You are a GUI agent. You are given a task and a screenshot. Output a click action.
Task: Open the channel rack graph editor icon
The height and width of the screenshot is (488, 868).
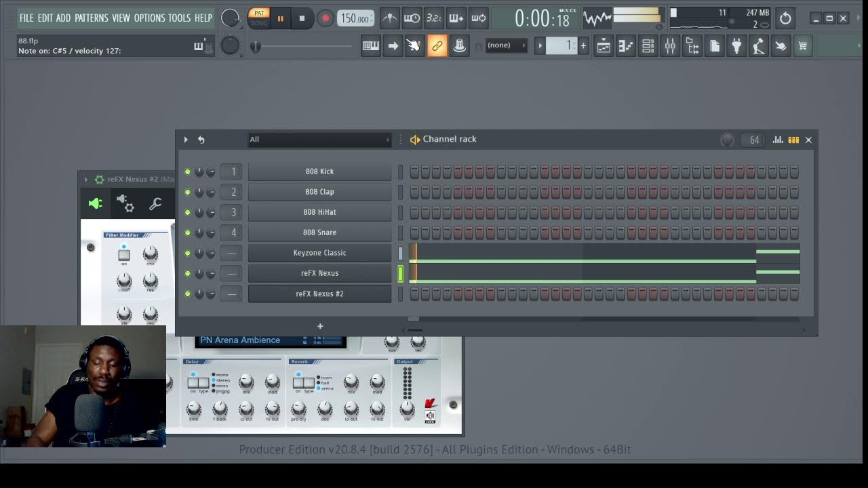pyautogui.click(x=778, y=140)
